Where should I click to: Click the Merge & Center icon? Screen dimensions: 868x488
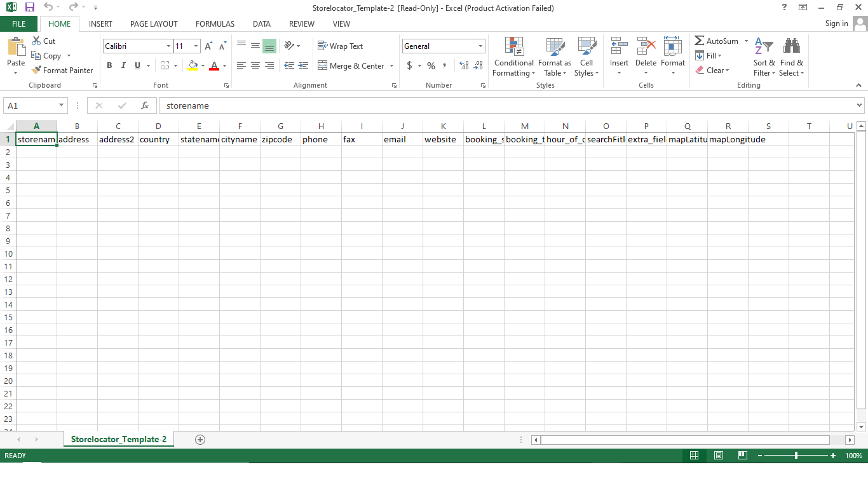[x=322, y=65]
